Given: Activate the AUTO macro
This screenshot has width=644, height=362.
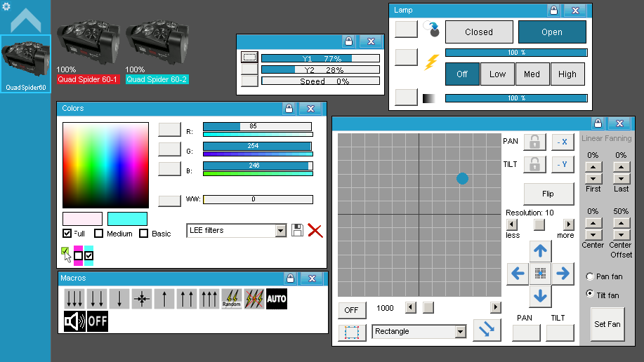Looking at the screenshot, I should coord(277,298).
